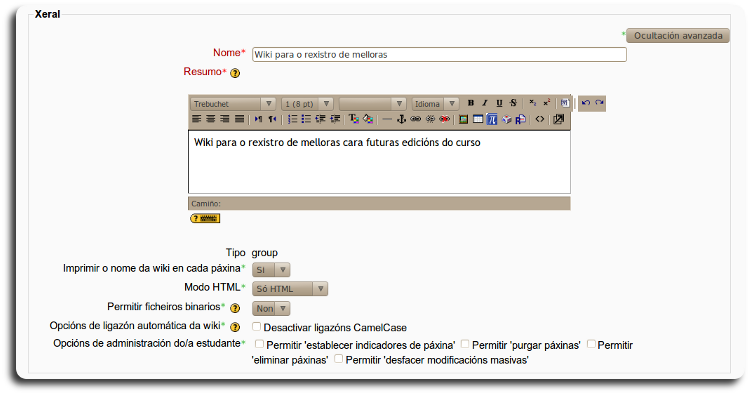Open the background color picker
750x395 pixels.
pyautogui.click(x=367, y=119)
